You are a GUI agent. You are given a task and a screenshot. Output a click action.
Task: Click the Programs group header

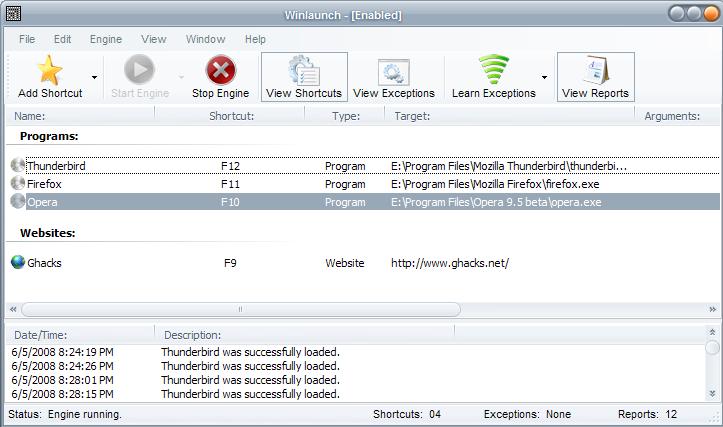pos(49,136)
